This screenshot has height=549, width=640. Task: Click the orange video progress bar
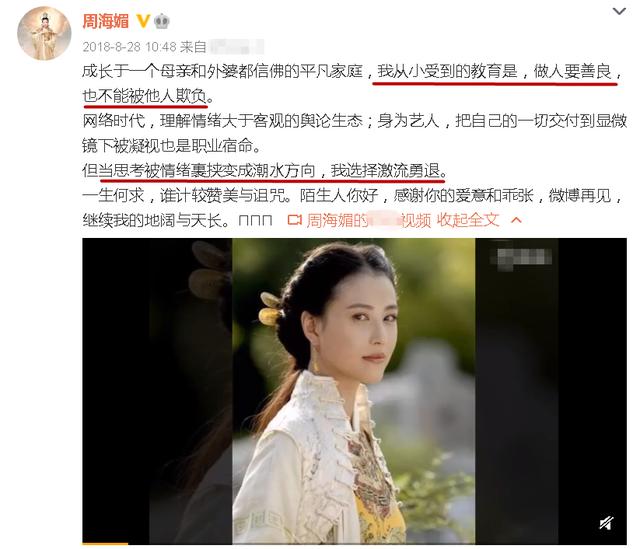[105, 544]
